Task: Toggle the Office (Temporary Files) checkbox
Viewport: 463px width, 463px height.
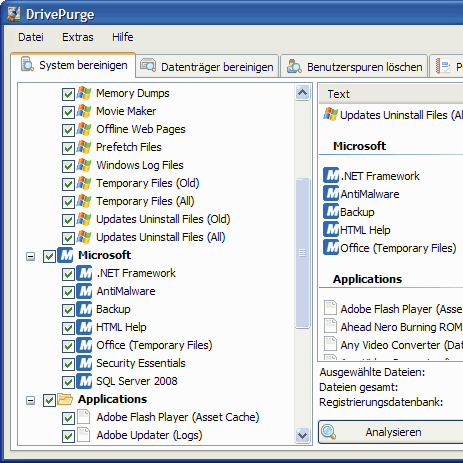Action: [68, 346]
